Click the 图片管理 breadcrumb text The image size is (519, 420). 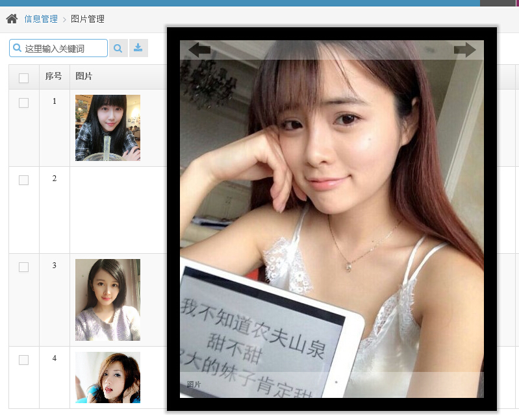click(x=88, y=19)
